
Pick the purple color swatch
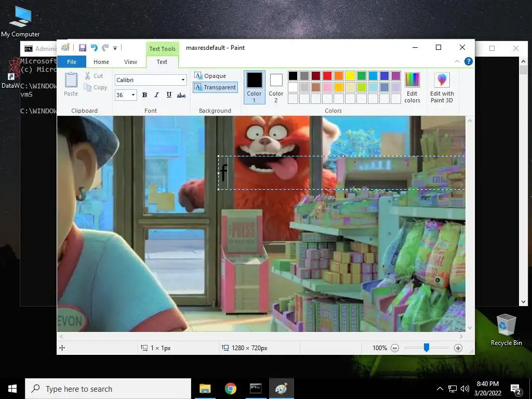point(395,76)
